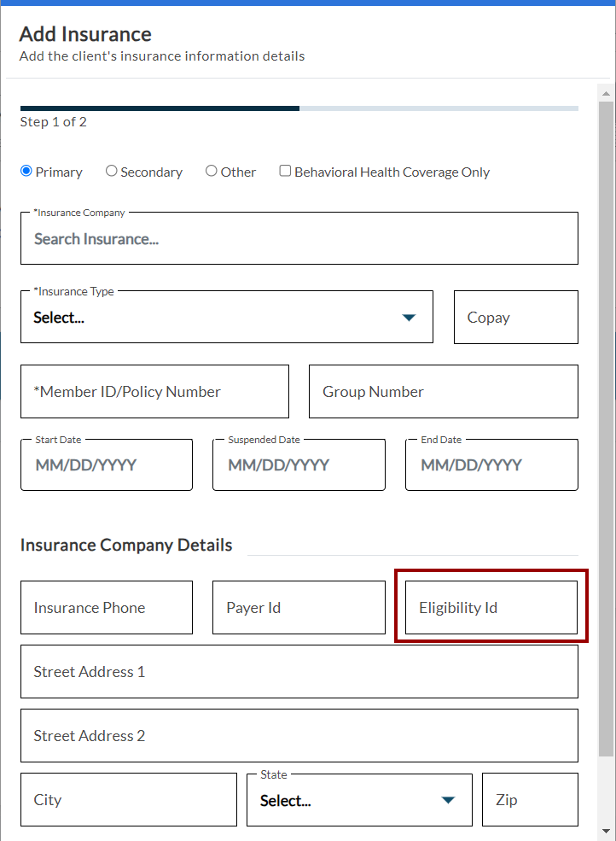
Task: Enable Behavioral Health Coverage Only checkbox
Action: point(286,171)
